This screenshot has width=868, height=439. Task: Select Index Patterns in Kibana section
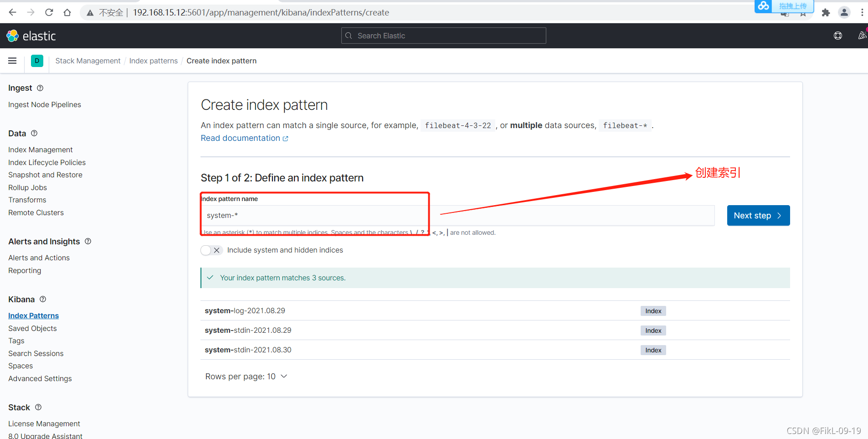click(33, 315)
